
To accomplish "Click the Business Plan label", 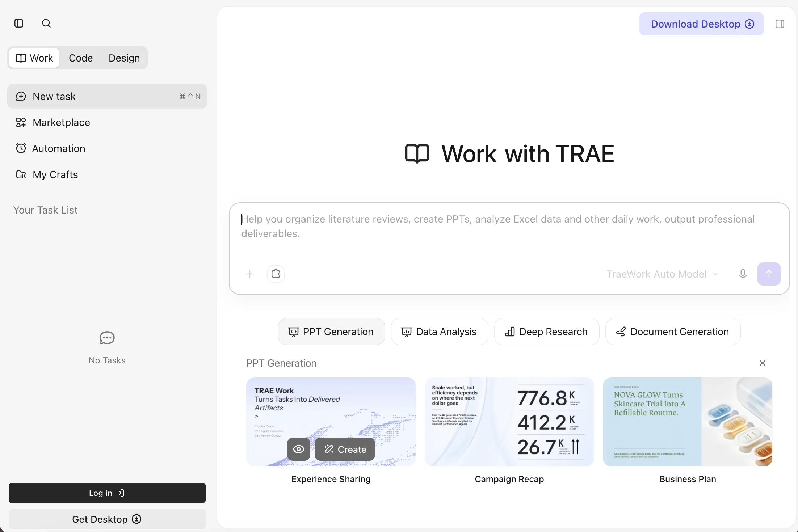I will pos(688,479).
